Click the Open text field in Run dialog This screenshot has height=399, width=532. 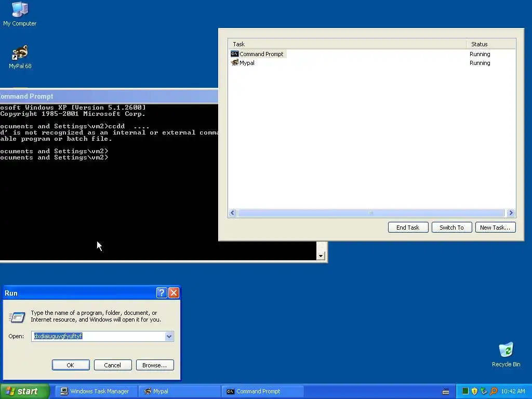pyautogui.click(x=98, y=336)
